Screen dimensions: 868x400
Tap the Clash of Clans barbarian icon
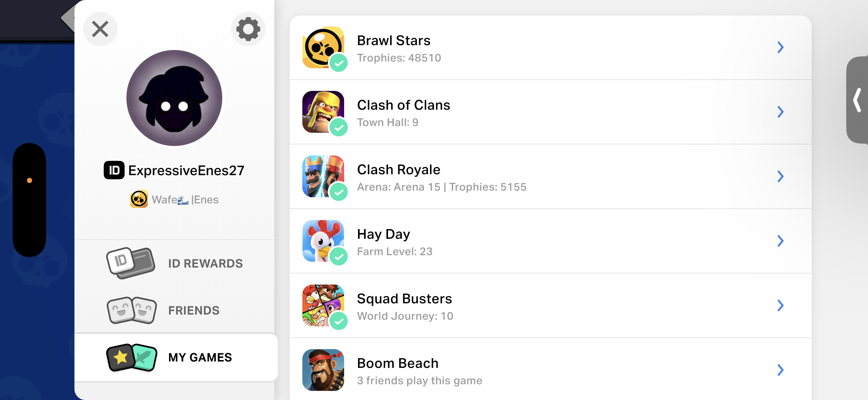click(x=323, y=112)
